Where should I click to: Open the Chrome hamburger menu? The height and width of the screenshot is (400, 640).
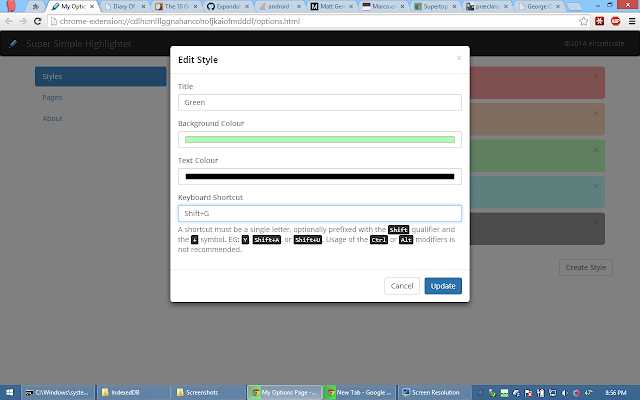(632, 21)
